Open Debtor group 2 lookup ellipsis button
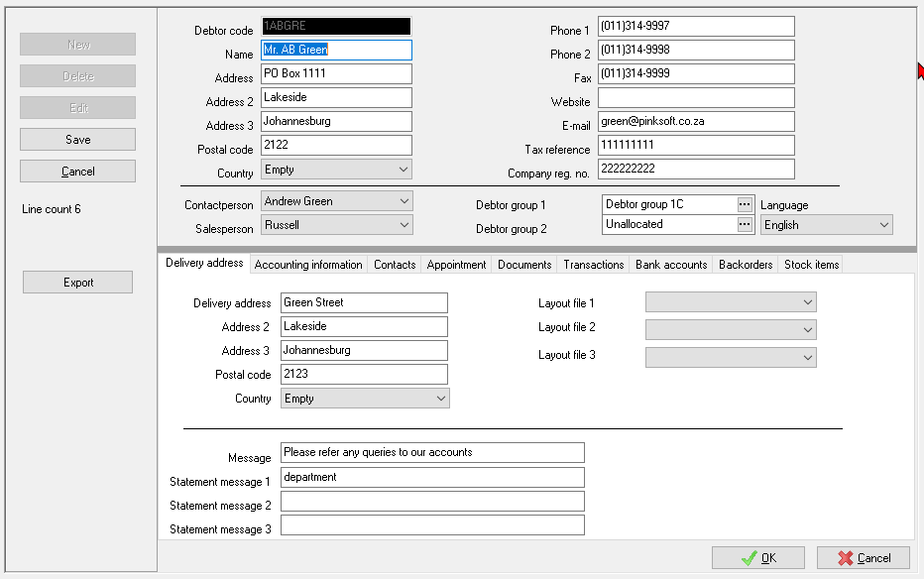 (x=745, y=224)
